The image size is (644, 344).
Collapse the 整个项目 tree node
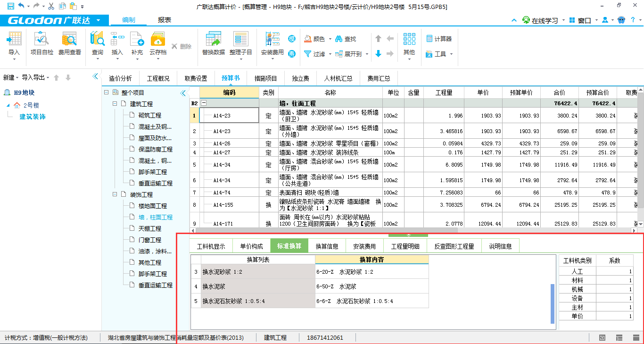107,92
